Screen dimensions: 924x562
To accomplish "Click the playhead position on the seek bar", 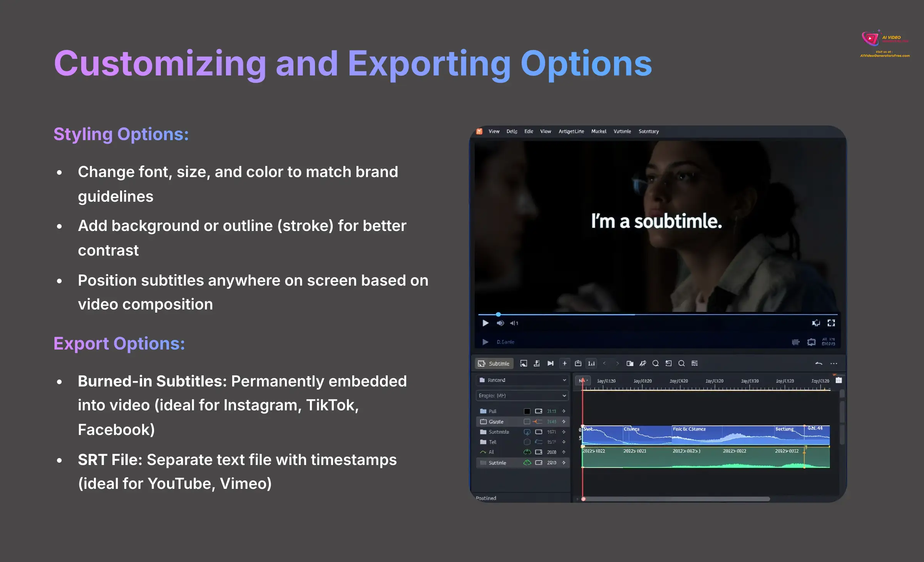I will (498, 314).
